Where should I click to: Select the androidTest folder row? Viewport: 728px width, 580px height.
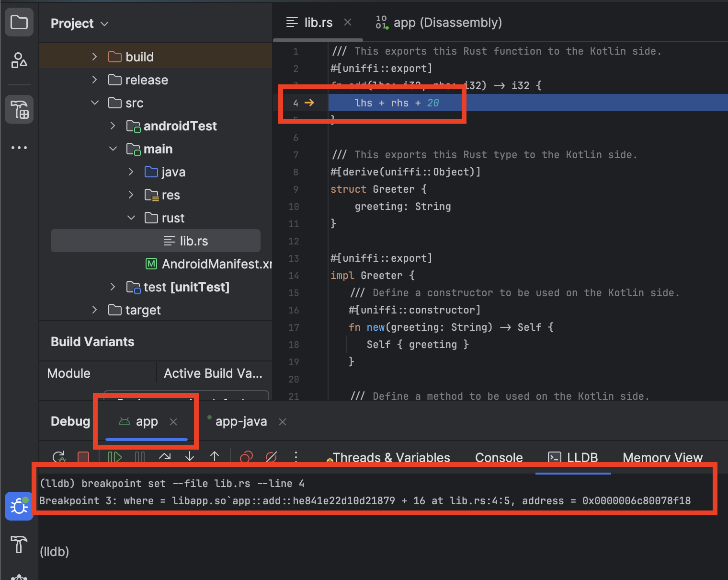(x=156, y=126)
